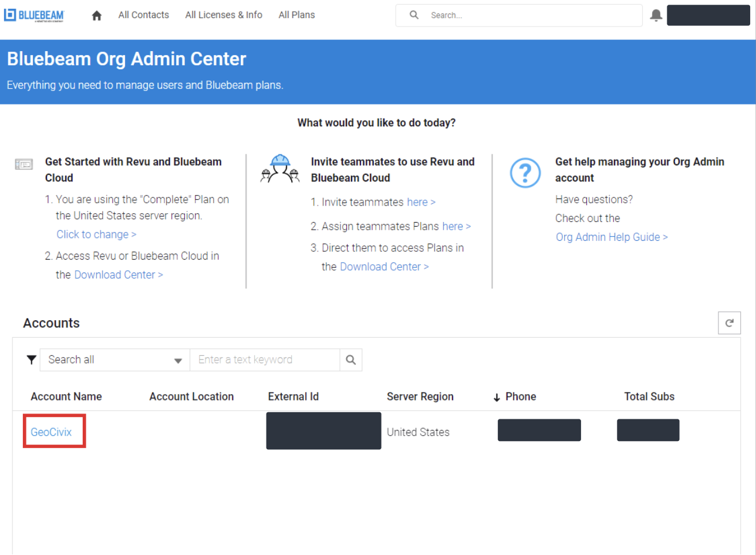Click the Bluebeam Org Admin Center title
Screen dimensions: 756x555
coord(126,59)
